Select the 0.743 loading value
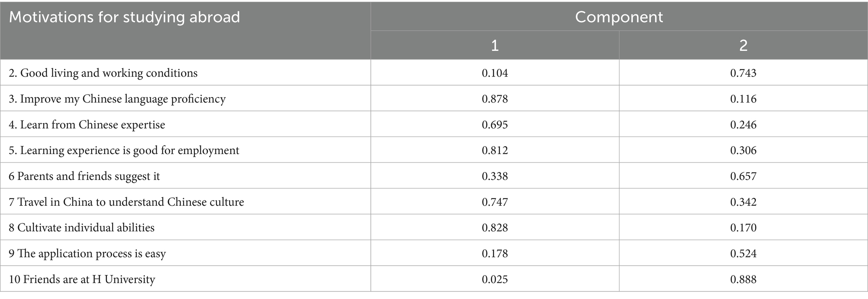The width and height of the screenshot is (868, 299). coord(743,73)
